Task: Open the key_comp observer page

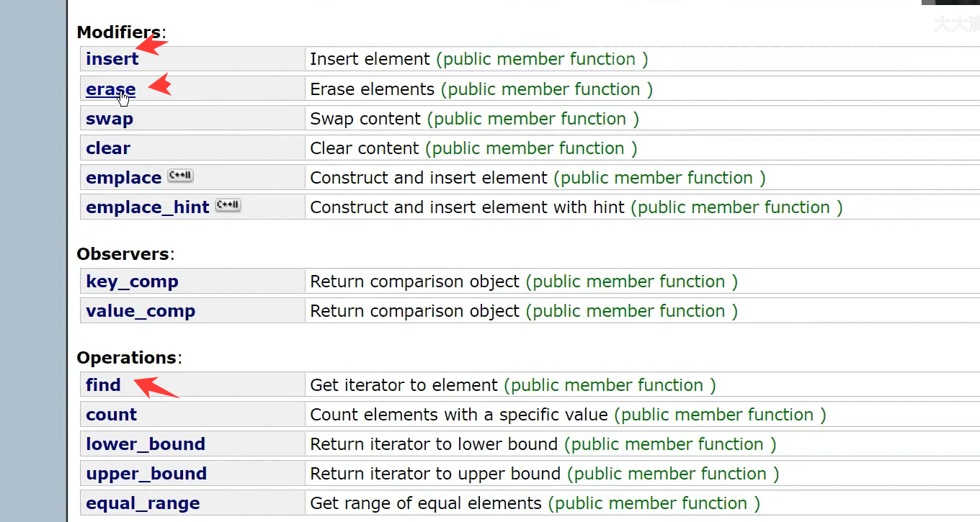Action: point(132,282)
